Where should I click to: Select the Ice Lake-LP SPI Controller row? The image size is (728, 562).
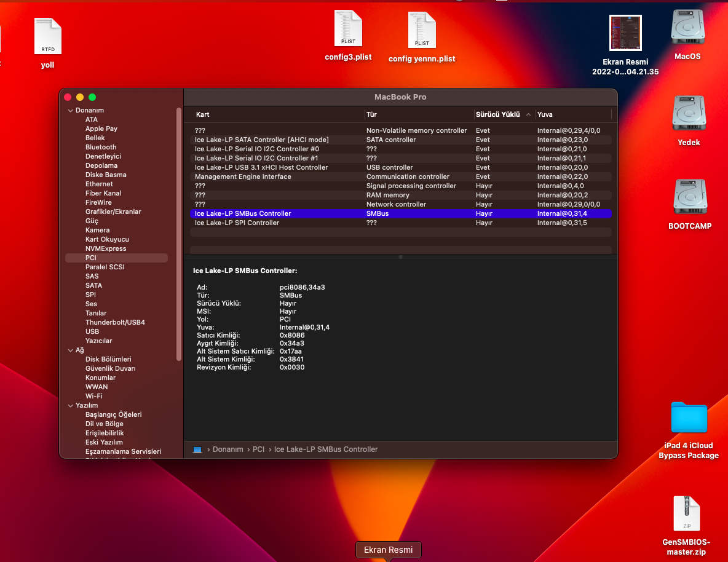click(237, 223)
